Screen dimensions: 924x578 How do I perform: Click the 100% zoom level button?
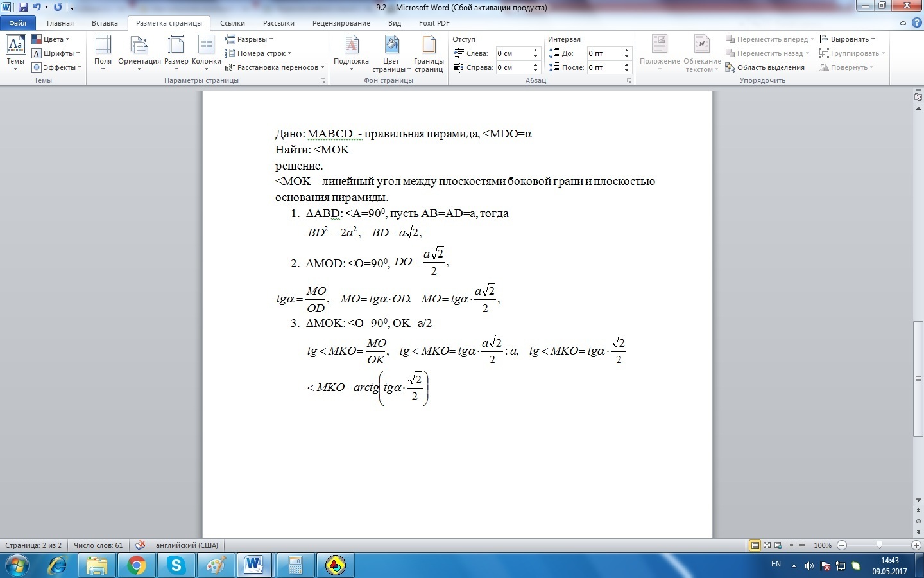(823, 545)
